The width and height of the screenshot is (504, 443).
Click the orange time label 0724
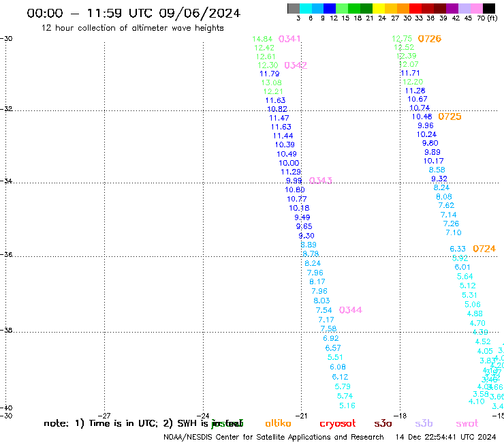pos(484,249)
